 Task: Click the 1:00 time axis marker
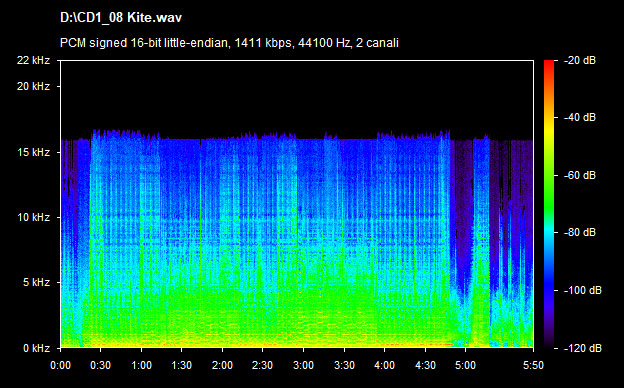point(141,365)
